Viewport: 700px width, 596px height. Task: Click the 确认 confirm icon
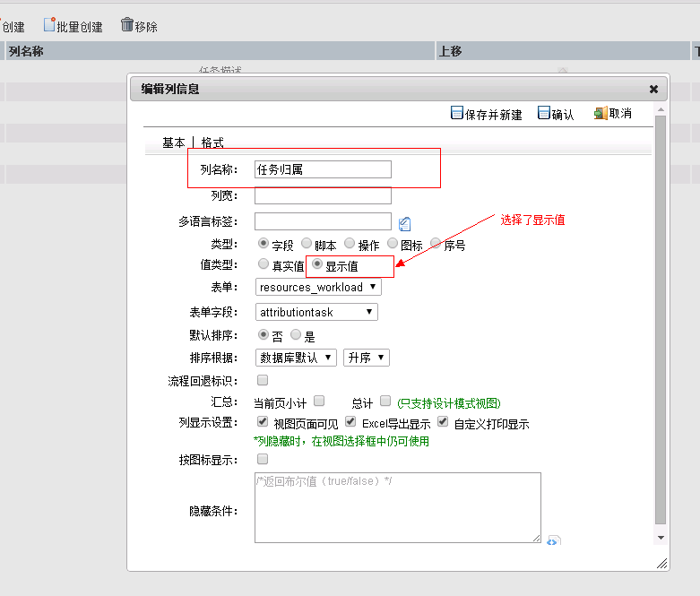tap(544, 113)
